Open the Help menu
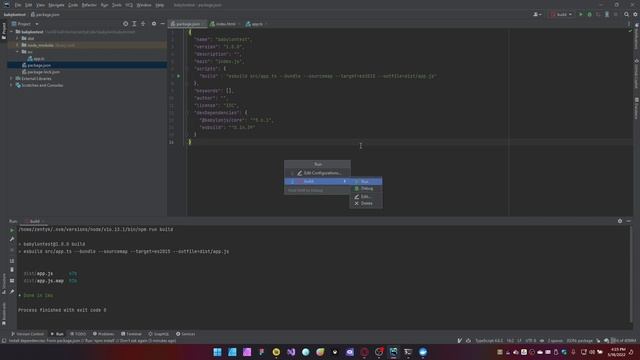640x360 pixels. pyautogui.click(x=160, y=5)
